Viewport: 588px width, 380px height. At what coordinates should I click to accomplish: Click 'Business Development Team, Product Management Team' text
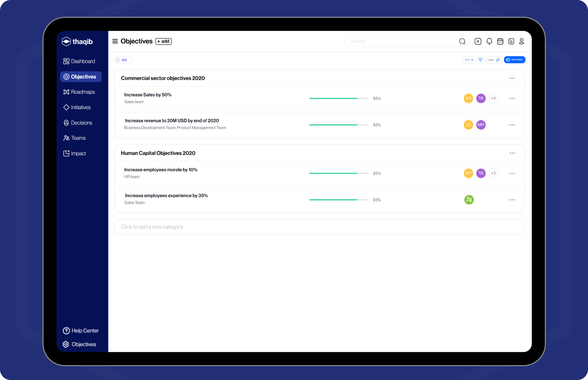point(175,128)
